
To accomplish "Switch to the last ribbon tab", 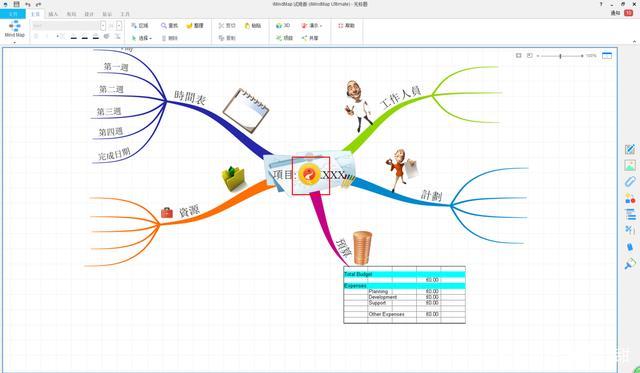I will (x=125, y=14).
